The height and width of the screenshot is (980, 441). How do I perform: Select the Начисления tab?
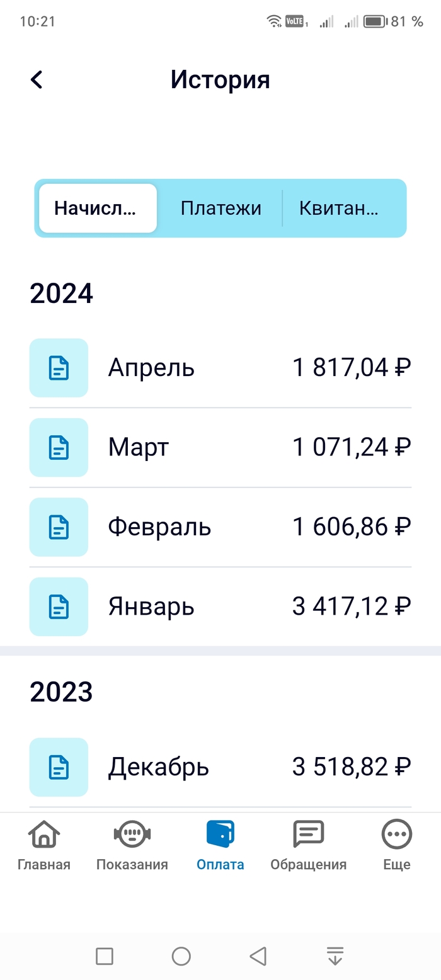(x=98, y=208)
